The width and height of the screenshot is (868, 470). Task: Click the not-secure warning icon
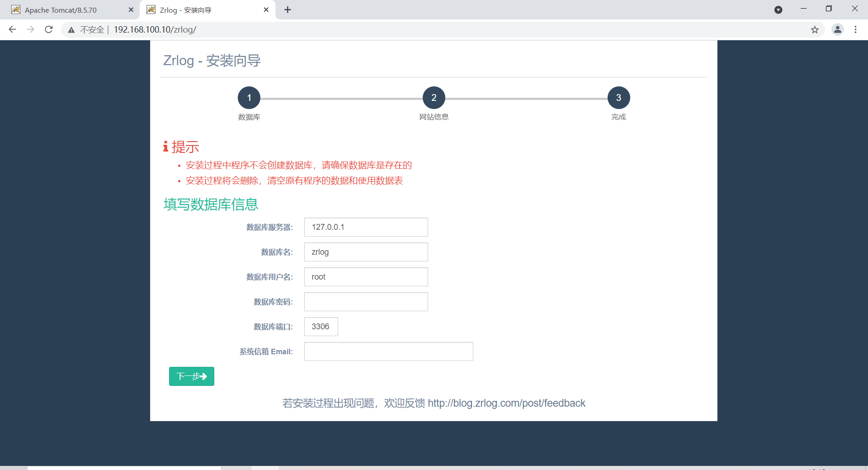[x=71, y=30]
